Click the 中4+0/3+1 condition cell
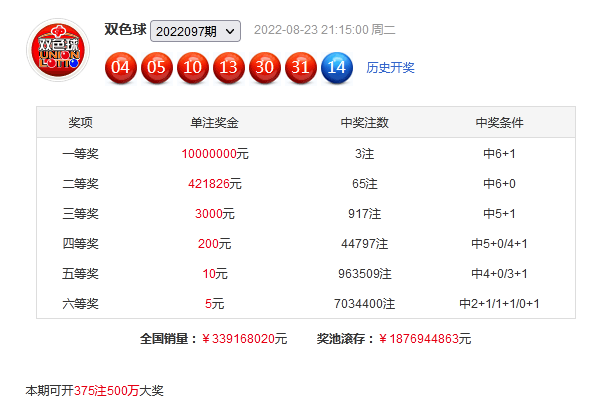Viewport: 609px width, 415px height. tap(499, 274)
